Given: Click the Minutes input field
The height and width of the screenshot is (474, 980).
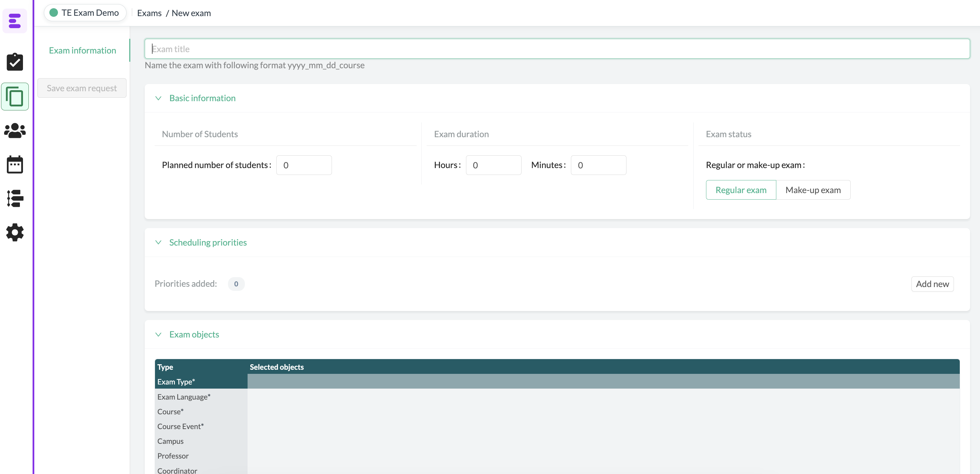Looking at the screenshot, I should tap(598, 165).
